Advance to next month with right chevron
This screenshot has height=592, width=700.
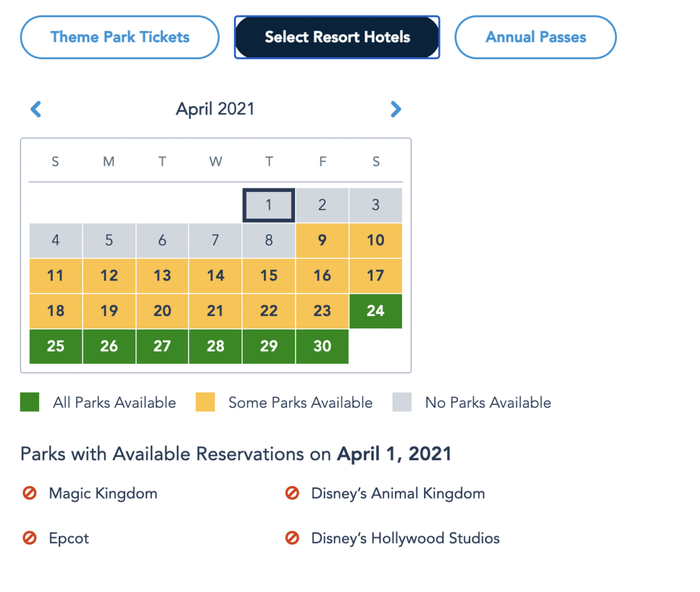tap(395, 109)
